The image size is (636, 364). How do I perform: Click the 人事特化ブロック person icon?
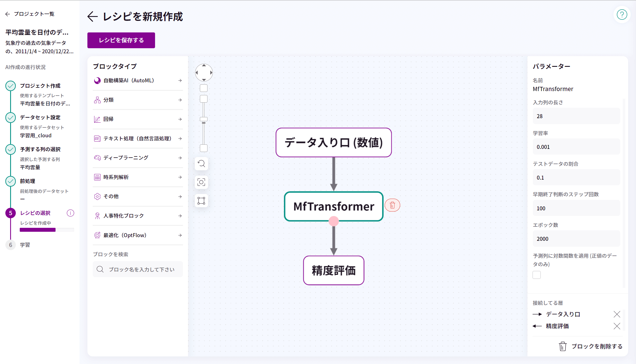tap(97, 216)
